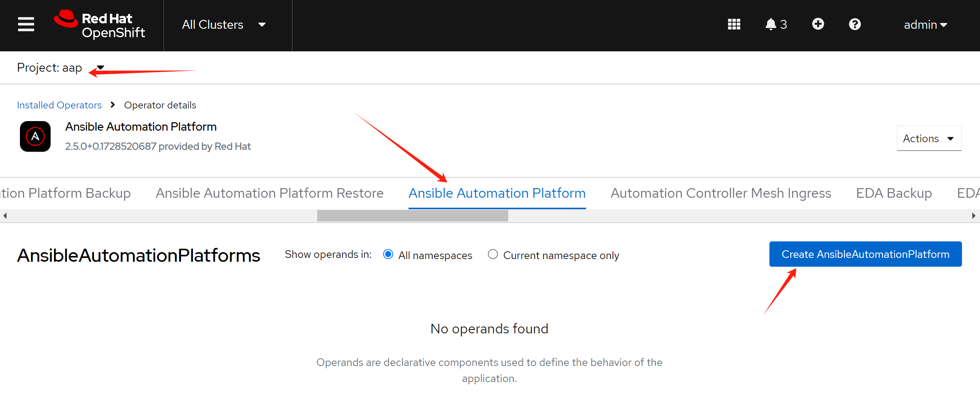Click the Red Hat OpenShift logo

click(100, 25)
